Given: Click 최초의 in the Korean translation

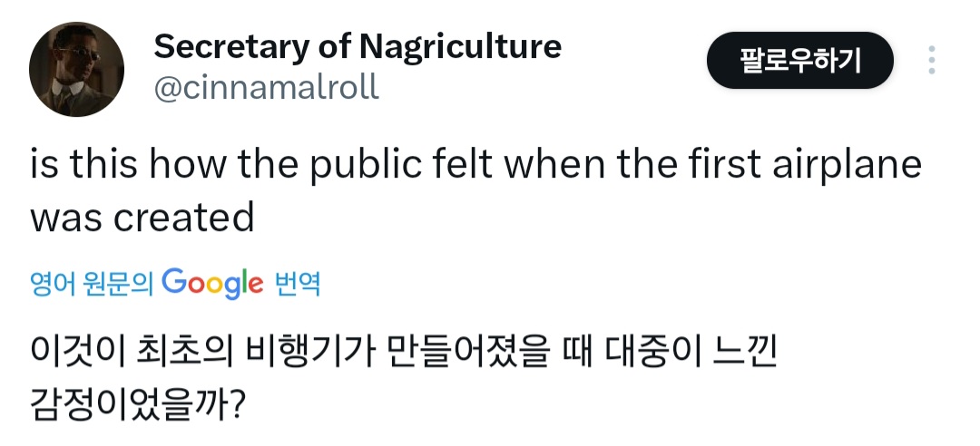Looking at the screenshot, I should coord(182,351).
